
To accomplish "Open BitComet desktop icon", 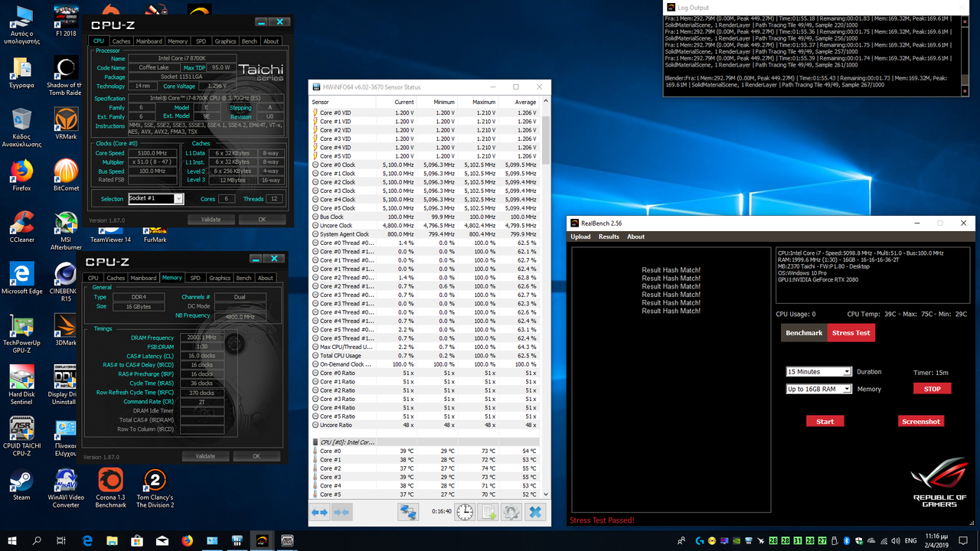I will pyautogui.click(x=66, y=176).
